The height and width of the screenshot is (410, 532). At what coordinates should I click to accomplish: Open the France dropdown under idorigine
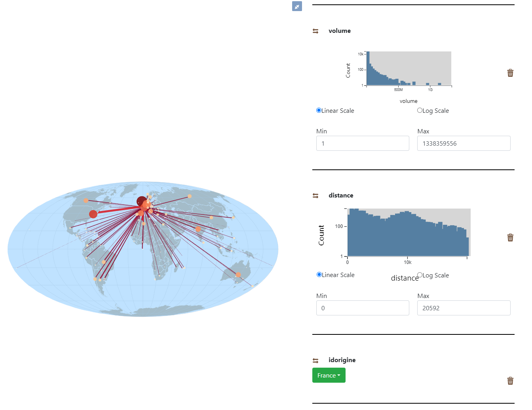coord(329,375)
